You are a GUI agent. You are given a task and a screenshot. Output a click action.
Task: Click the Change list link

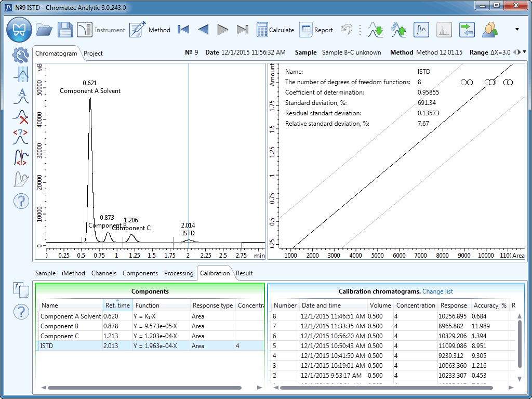pyautogui.click(x=437, y=291)
